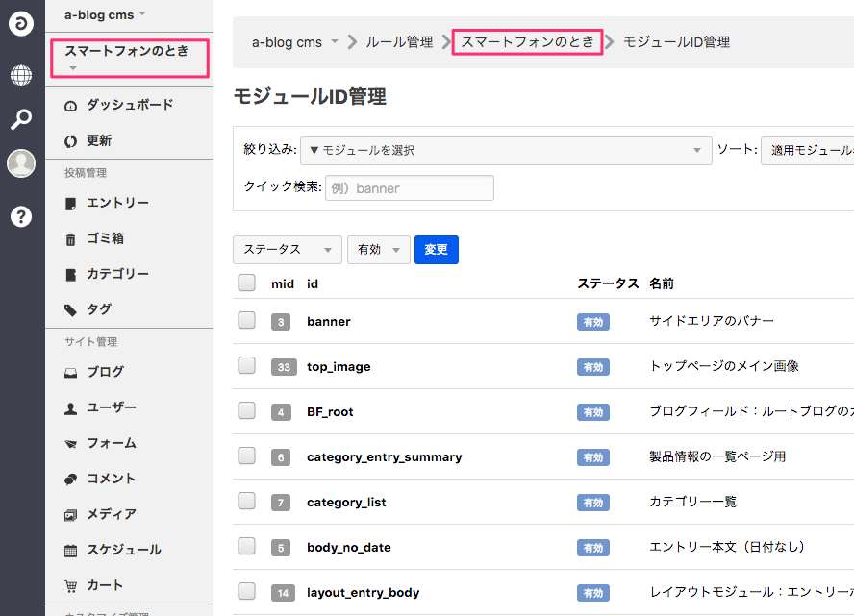The height and width of the screenshot is (616, 854).
Task: Open the globe site icon
Action: coord(21,74)
